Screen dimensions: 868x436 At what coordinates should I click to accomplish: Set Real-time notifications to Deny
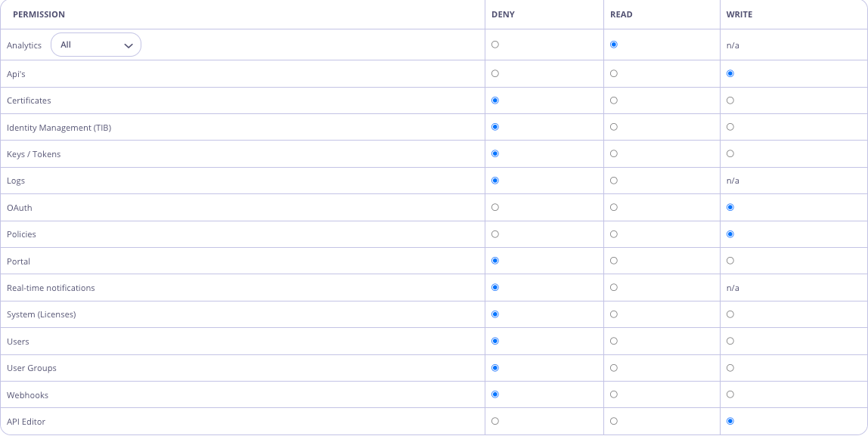(x=495, y=287)
